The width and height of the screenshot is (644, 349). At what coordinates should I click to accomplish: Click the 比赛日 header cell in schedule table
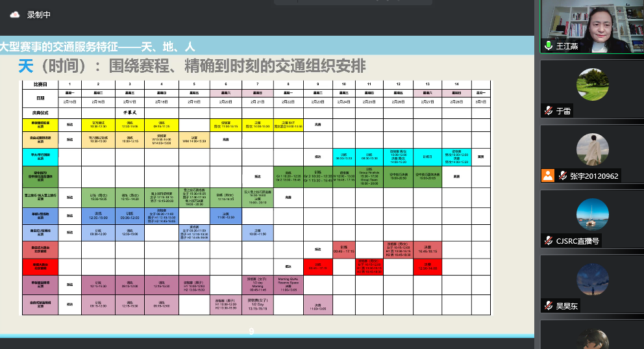coord(40,84)
